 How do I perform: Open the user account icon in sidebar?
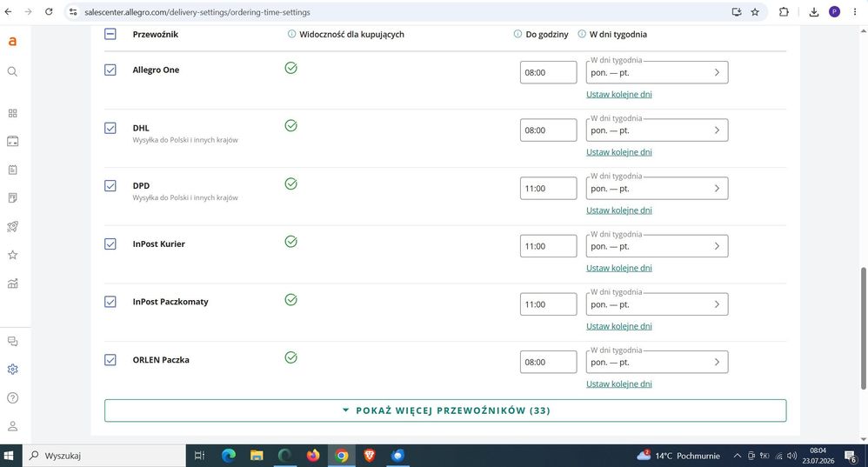coord(12,426)
